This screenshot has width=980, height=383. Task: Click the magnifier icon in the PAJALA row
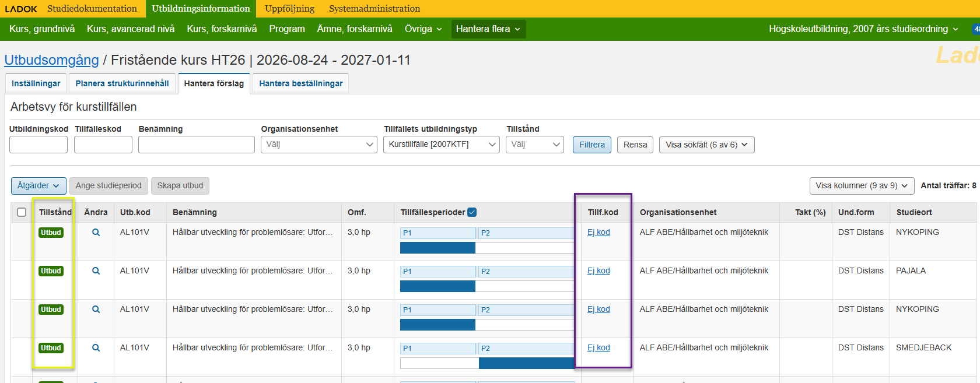(x=96, y=271)
